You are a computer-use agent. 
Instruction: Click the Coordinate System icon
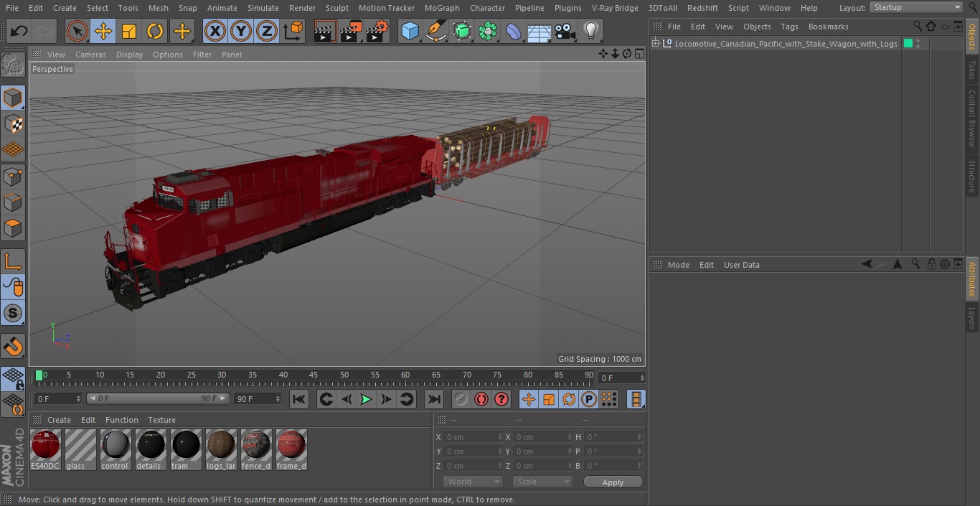pos(293,31)
